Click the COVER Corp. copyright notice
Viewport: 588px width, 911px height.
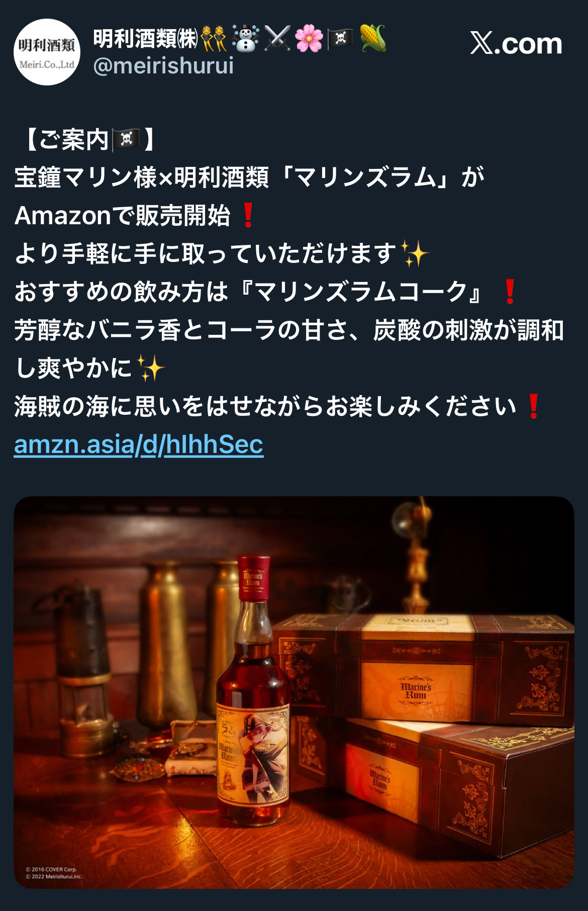[51, 869]
